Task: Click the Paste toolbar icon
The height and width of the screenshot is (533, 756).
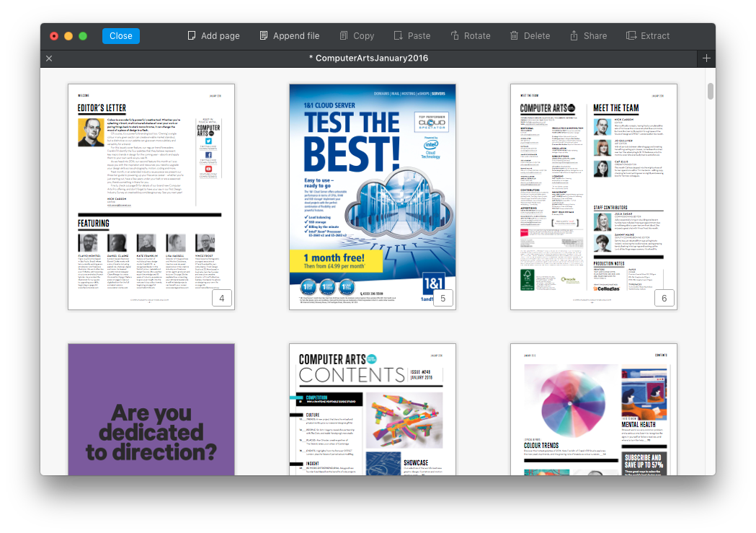Action: [399, 36]
